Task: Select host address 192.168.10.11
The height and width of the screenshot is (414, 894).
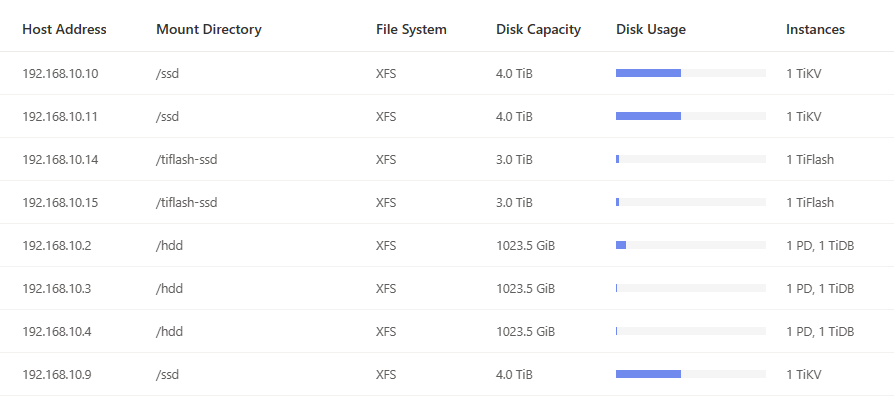Action: point(60,116)
